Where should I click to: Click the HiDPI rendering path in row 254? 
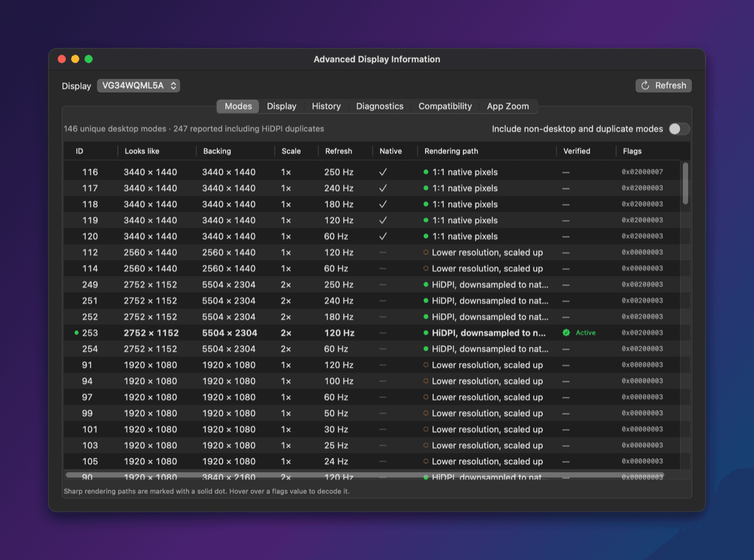[490, 349]
